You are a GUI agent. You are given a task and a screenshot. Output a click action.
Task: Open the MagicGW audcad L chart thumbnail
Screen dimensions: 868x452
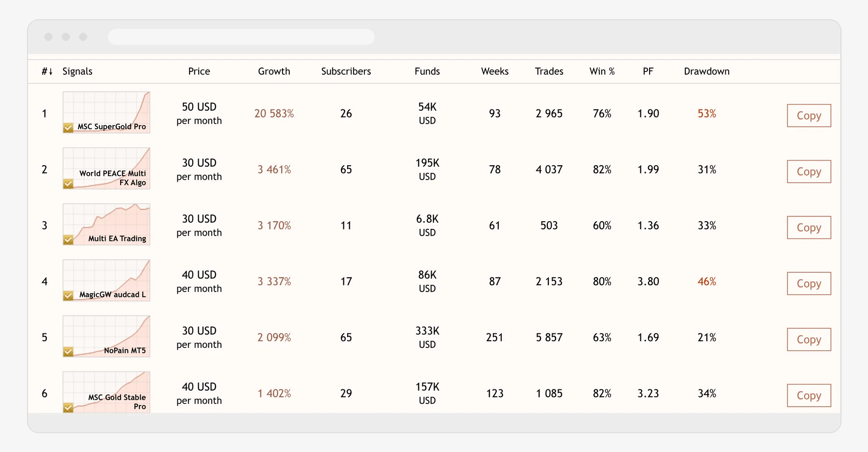tap(106, 280)
